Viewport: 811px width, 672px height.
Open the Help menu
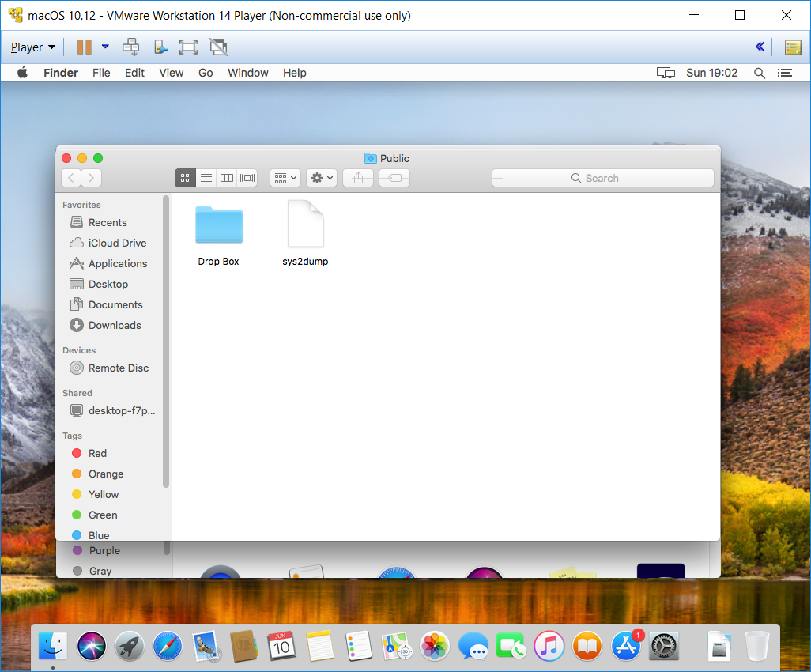294,73
